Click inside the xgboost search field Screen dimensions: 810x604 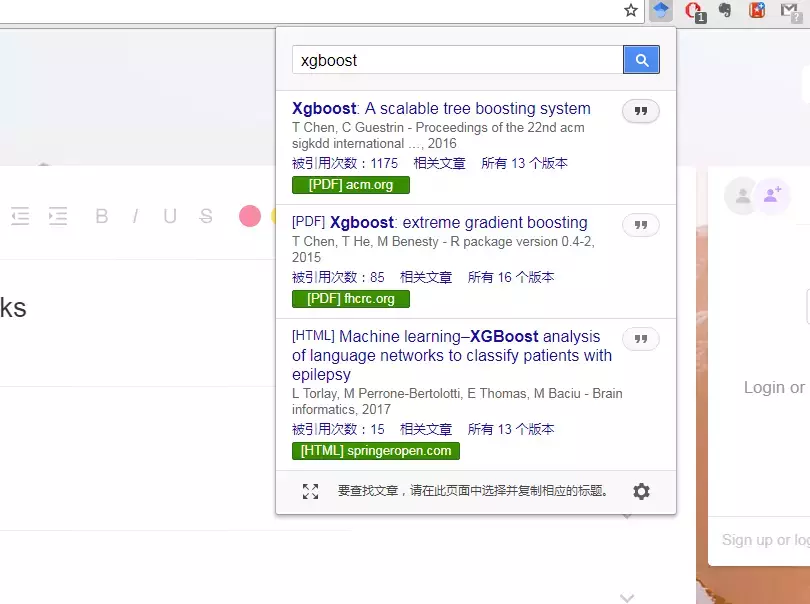click(458, 60)
